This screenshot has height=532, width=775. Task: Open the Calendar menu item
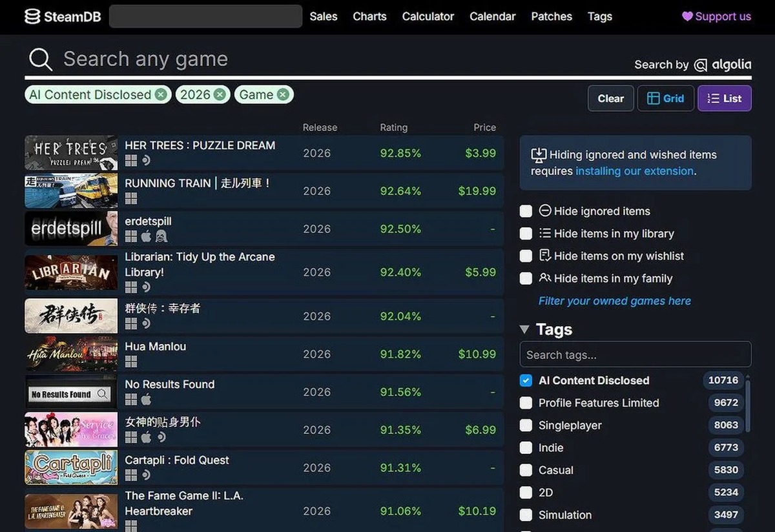493,17
